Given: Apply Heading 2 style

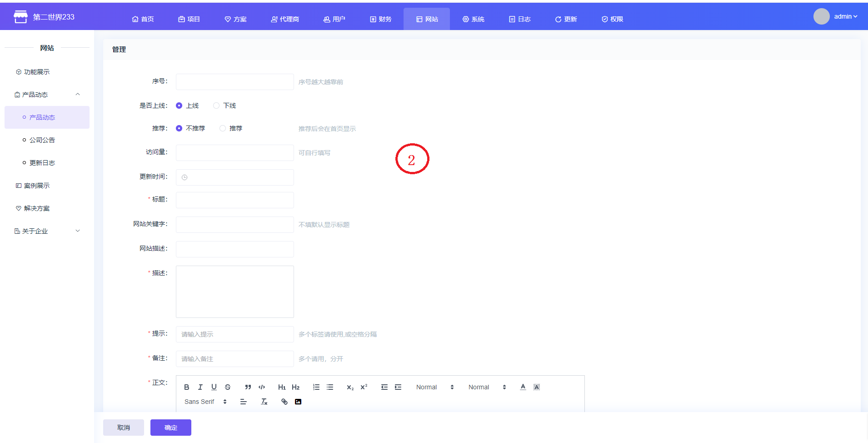Looking at the screenshot, I should (296, 387).
